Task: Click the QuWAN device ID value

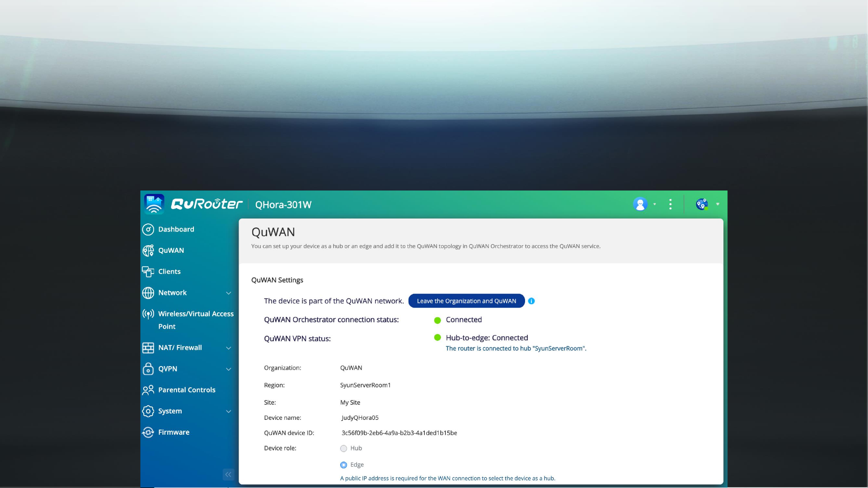Action: (399, 433)
